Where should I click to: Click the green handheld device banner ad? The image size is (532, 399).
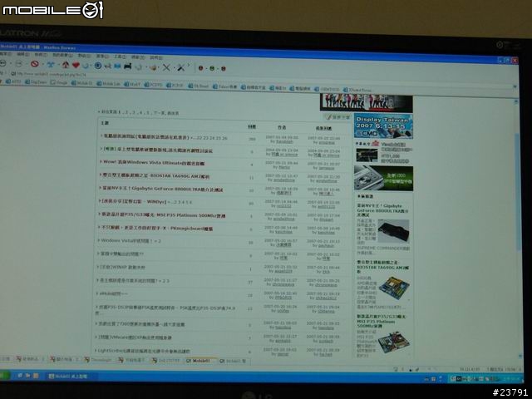pyautogui.click(x=383, y=178)
